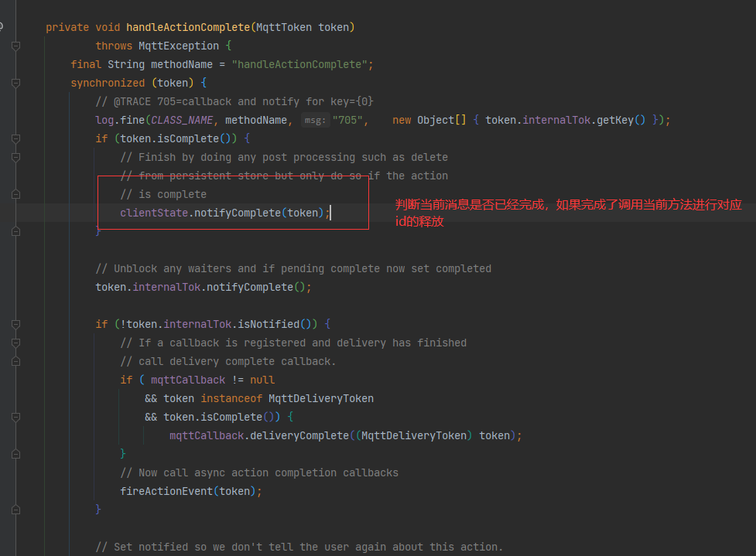
Task: Click the 'msg:' parameter inlay hint
Action: tap(315, 121)
